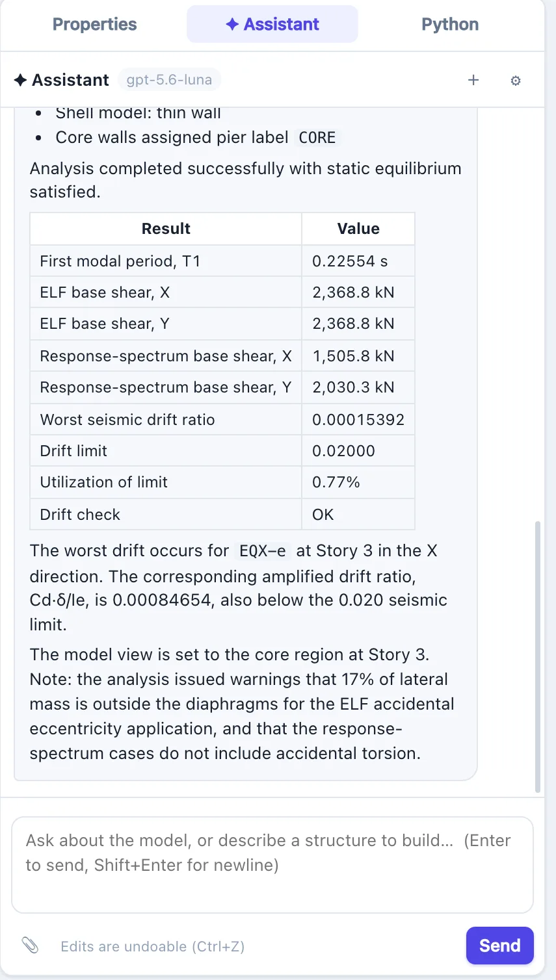This screenshot has height=980, width=556.
Task: Click the EQX–e load case code tag
Action: coord(262,551)
